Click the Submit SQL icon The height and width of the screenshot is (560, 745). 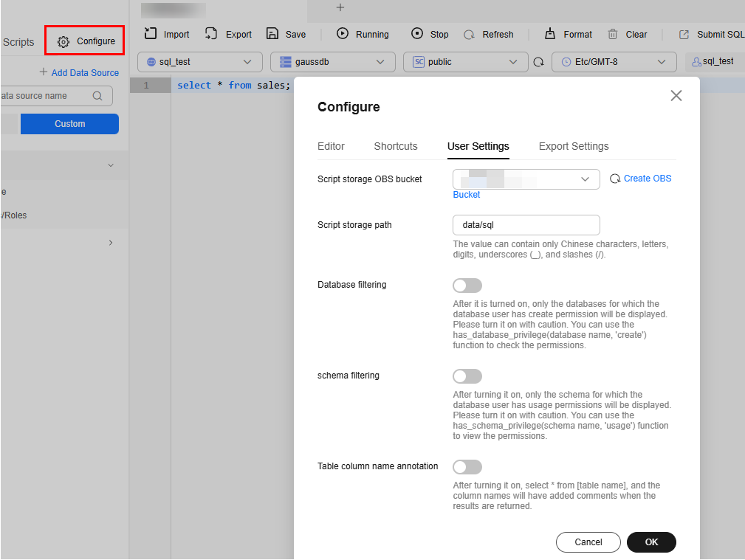click(684, 34)
